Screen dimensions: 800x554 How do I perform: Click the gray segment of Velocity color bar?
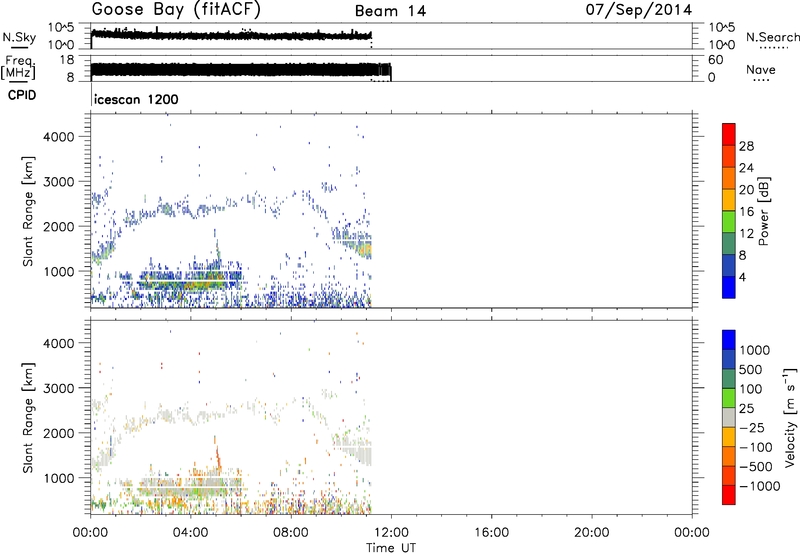[x=729, y=417]
